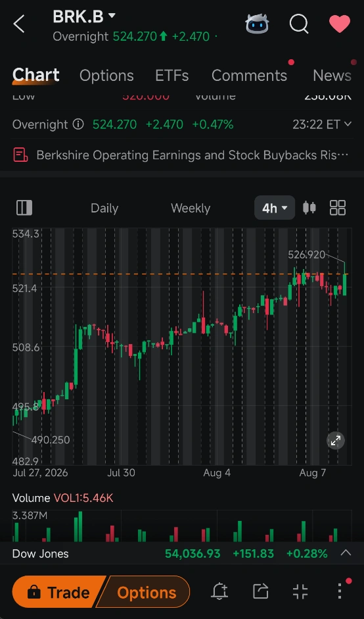364x619 pixels.
Task: Switch to the Options tab
Action: 106,76
